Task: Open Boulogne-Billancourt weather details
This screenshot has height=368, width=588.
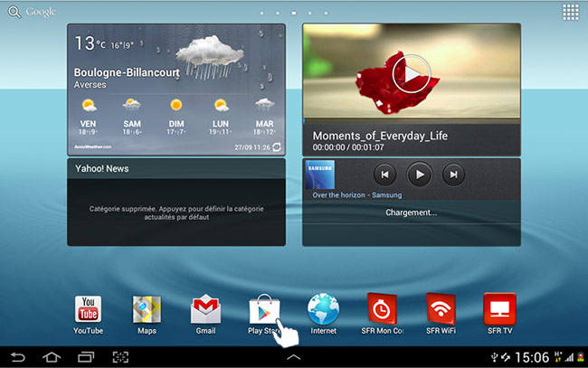Action: click(x=127, y=72)
